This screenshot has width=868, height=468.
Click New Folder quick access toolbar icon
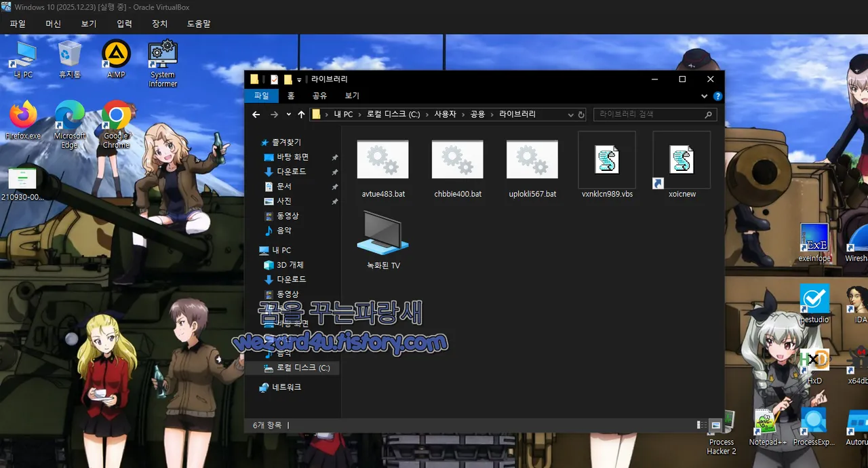point(288,79)
